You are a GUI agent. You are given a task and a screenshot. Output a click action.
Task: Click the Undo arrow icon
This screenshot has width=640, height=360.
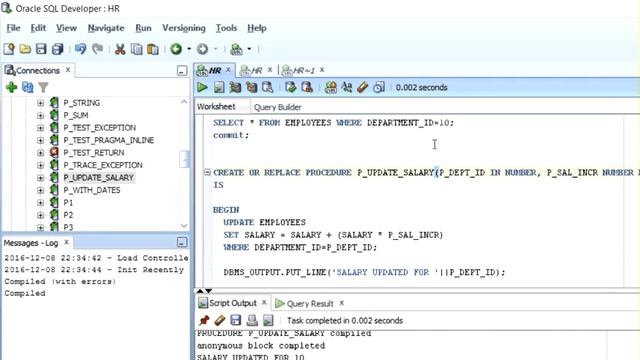[x=80, y=49]
